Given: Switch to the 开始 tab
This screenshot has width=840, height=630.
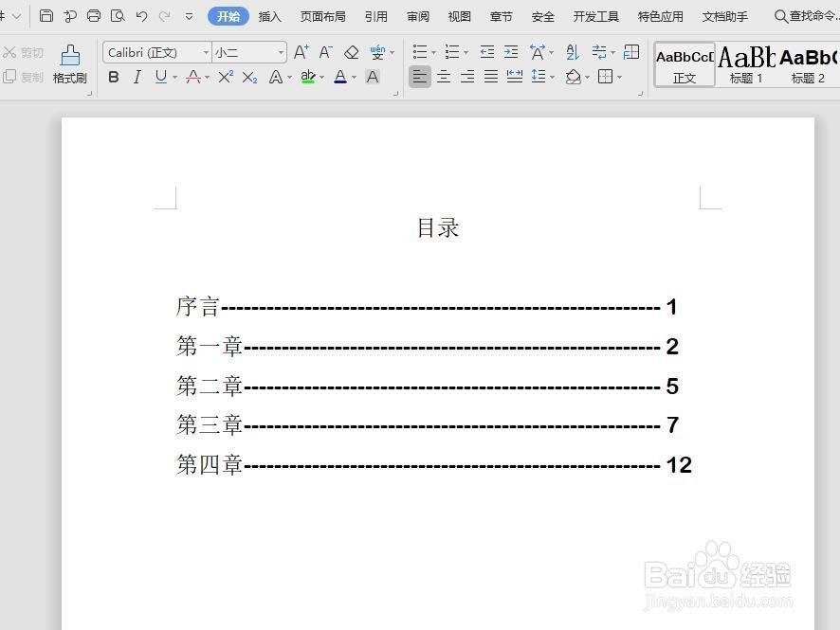Looking at the screenshot, I should [228, 17].
